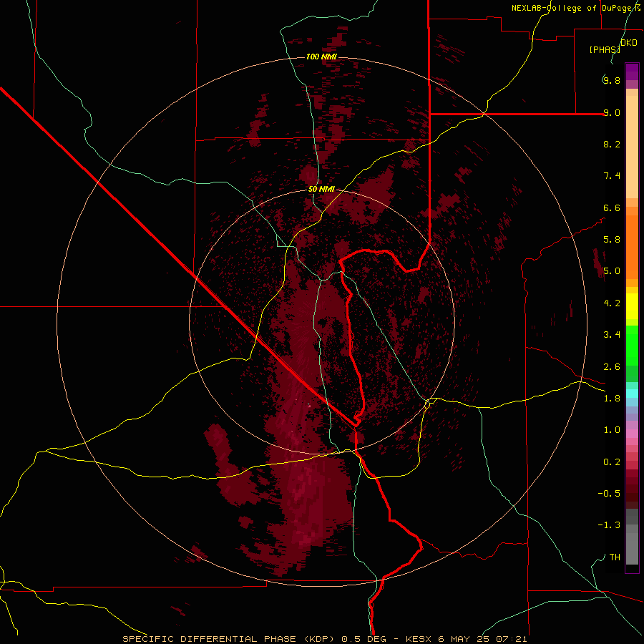Image resolution: width=644 pixels, height=644 pixels.
Task: Click the 5.8 value on the color scale
Action: click(612, 240)
